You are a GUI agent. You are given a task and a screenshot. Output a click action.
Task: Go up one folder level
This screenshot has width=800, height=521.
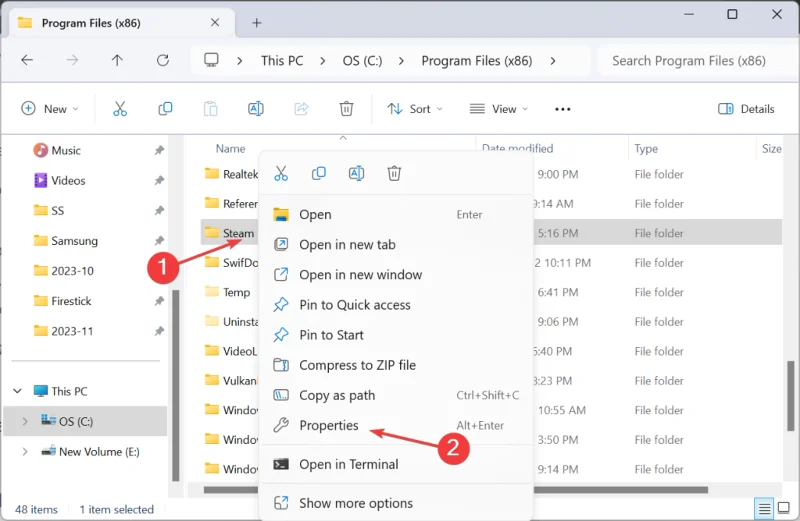[117, 60]
